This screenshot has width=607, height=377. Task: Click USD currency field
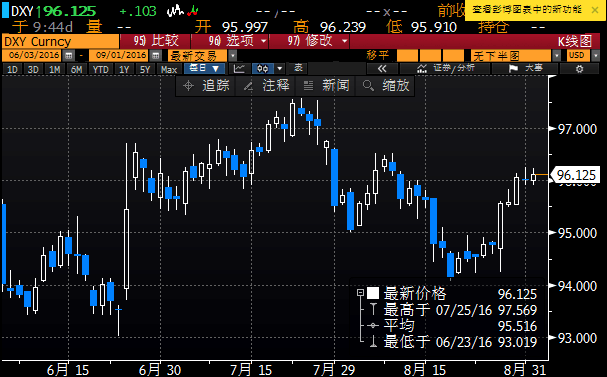[x=578, y=56]
